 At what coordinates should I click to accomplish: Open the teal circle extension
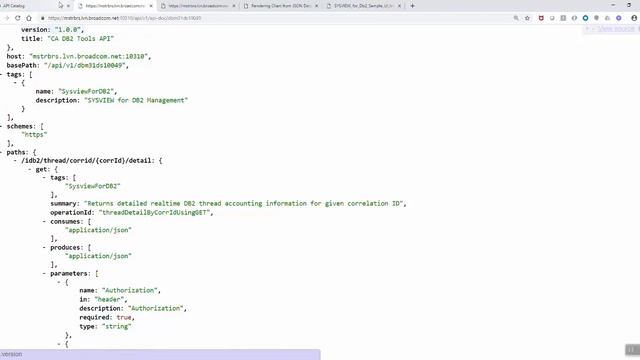pyautogui.click(x=585, y=18)
